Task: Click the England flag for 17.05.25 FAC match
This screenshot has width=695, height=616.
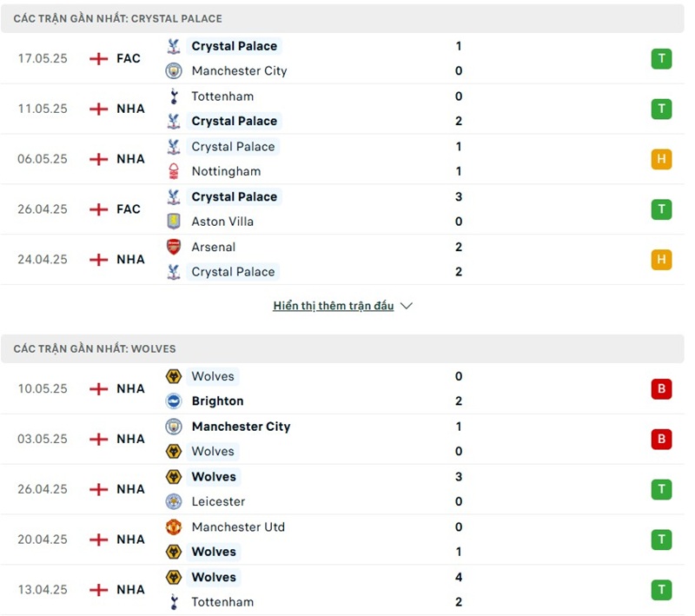Action: pyautogui.click(x=99, y=59)
